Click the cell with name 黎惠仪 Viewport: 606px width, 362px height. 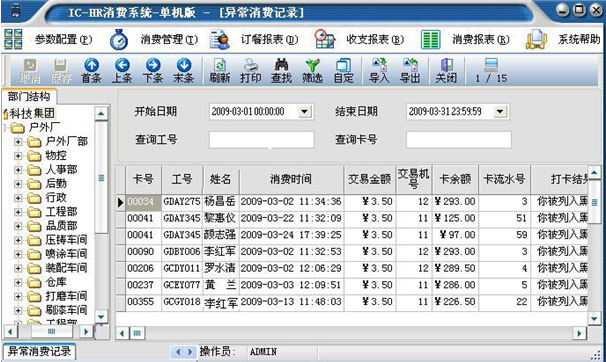point(221,218)
